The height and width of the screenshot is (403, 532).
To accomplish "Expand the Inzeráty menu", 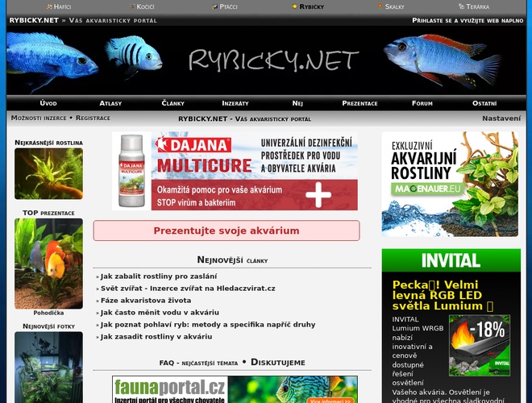I will coord(235,103).
